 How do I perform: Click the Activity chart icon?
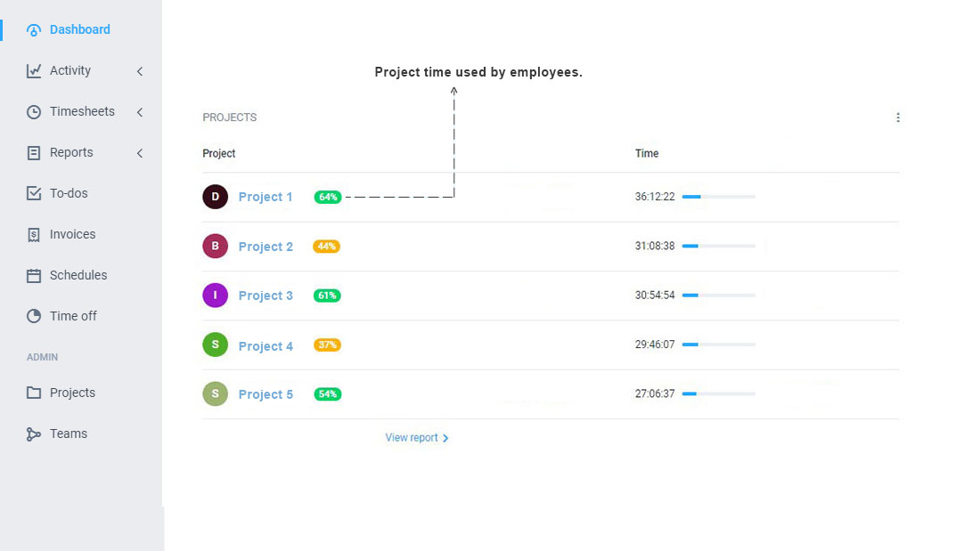[34, 70]
